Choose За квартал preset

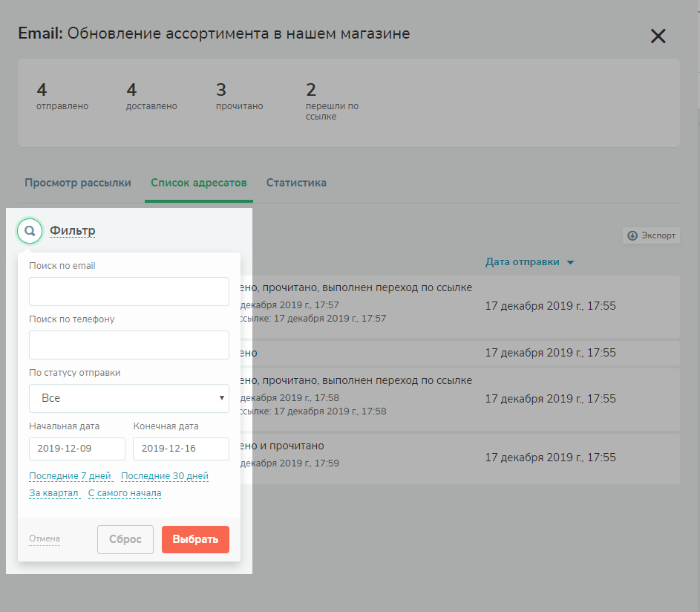pyautogui.click(x=53, y=493)
